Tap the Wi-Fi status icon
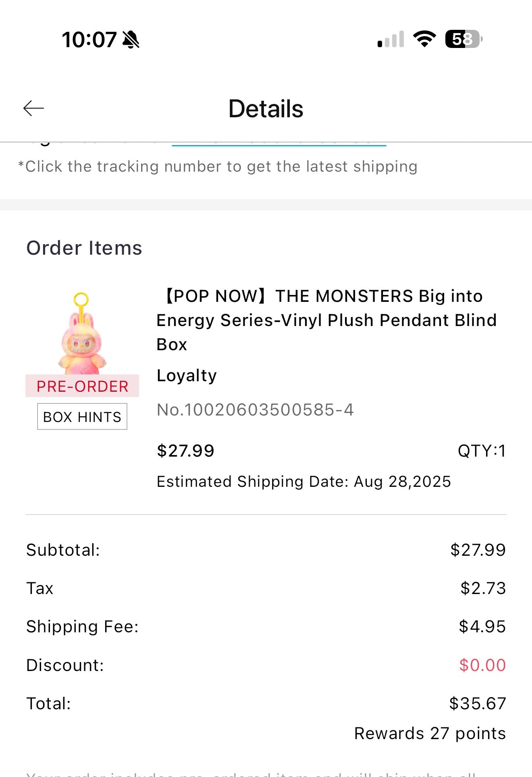 pyautogui.click(x=424, y=39)
